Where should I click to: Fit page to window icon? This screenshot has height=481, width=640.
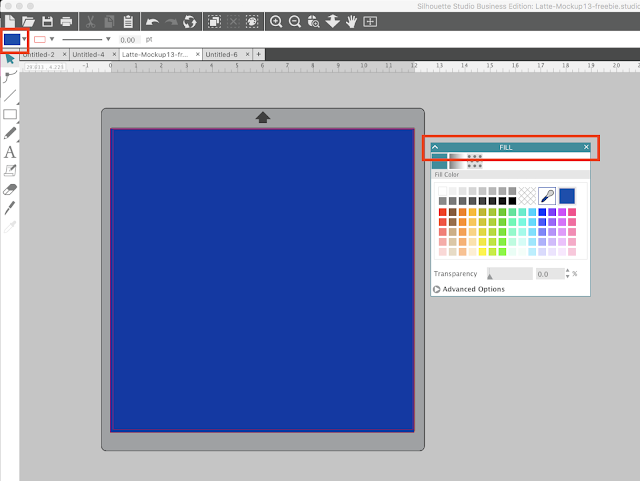370,21
